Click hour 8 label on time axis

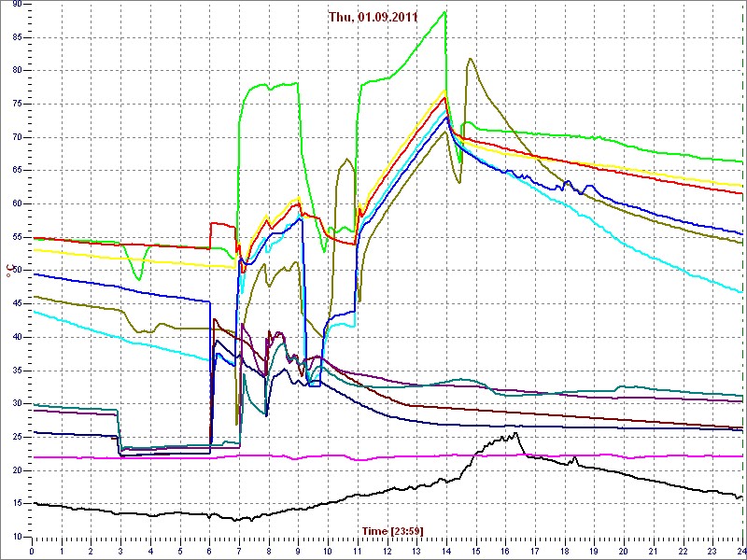point(268,550)
